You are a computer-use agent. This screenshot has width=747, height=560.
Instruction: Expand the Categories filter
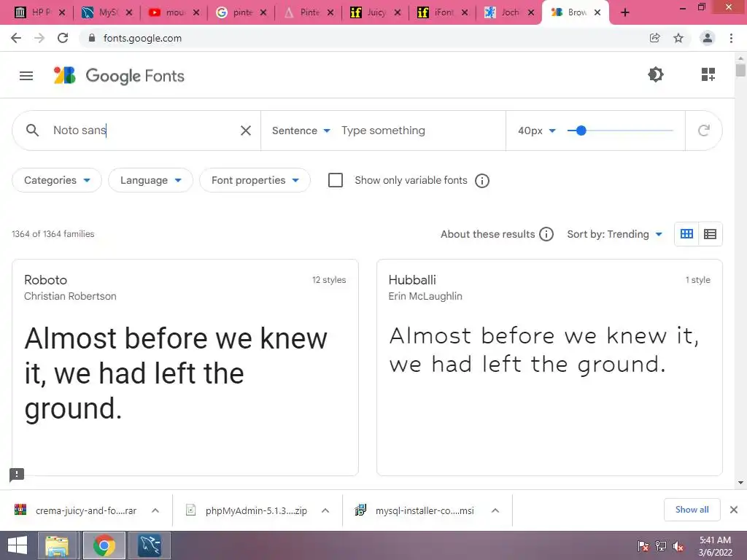tap(57, 180)
